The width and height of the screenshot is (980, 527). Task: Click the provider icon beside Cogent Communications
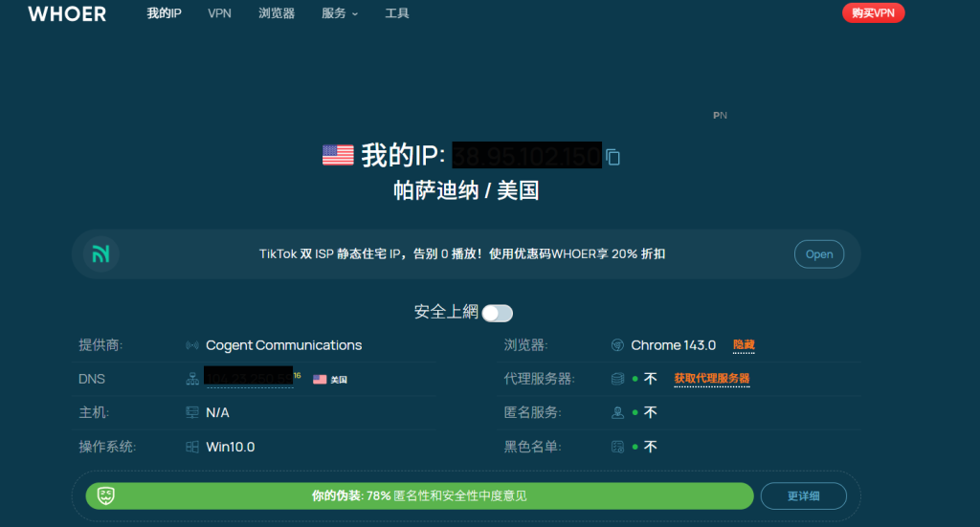[x=191, y=345]
